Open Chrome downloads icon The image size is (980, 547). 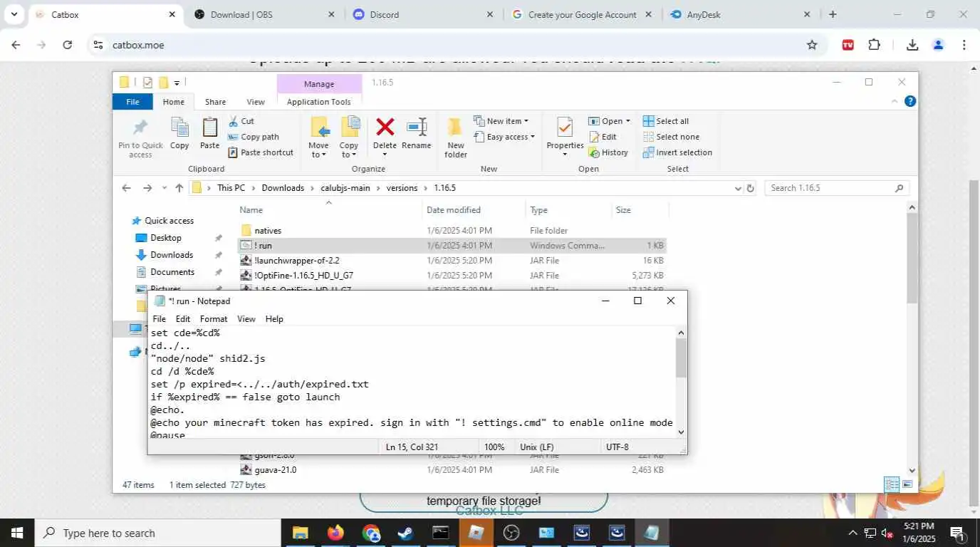912,45
